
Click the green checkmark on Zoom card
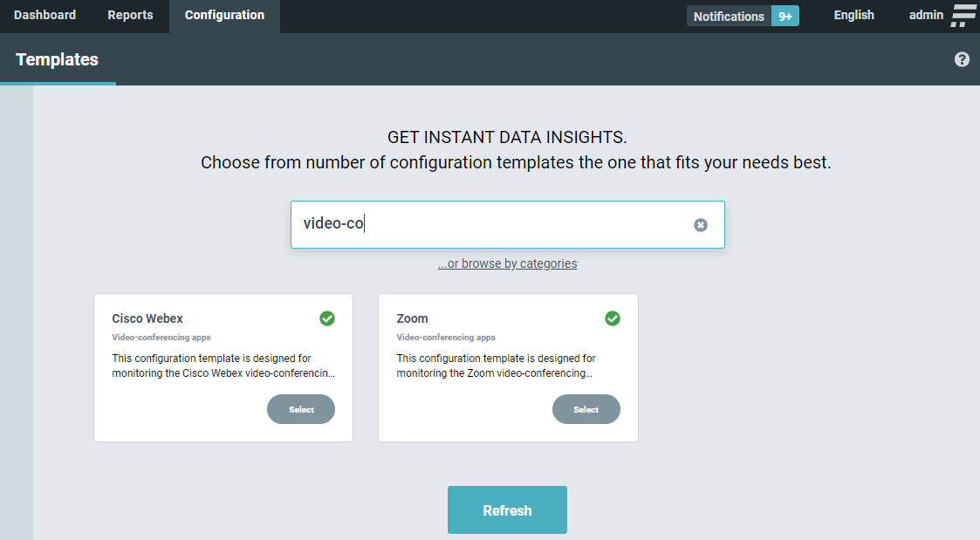(x=613, y=318)
